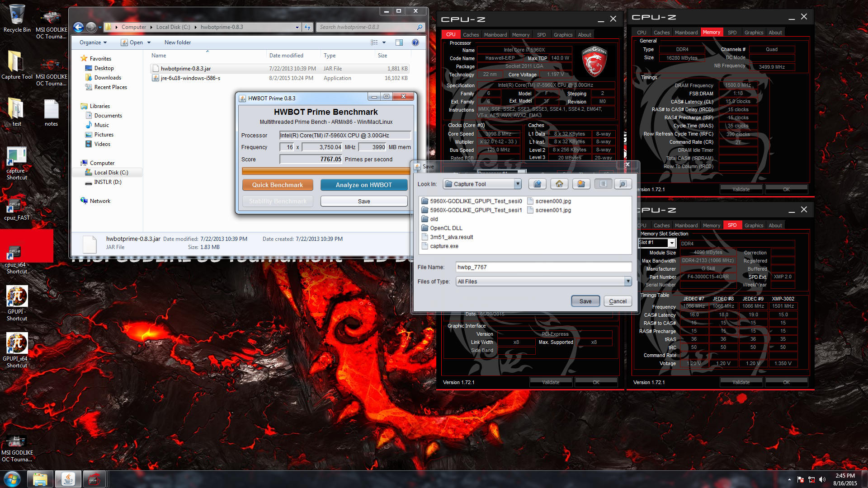This screenshot has width=868, height=488.
Task: Open OpenCL DLL folder in Save dialog
Action: [x=441, y=228]
